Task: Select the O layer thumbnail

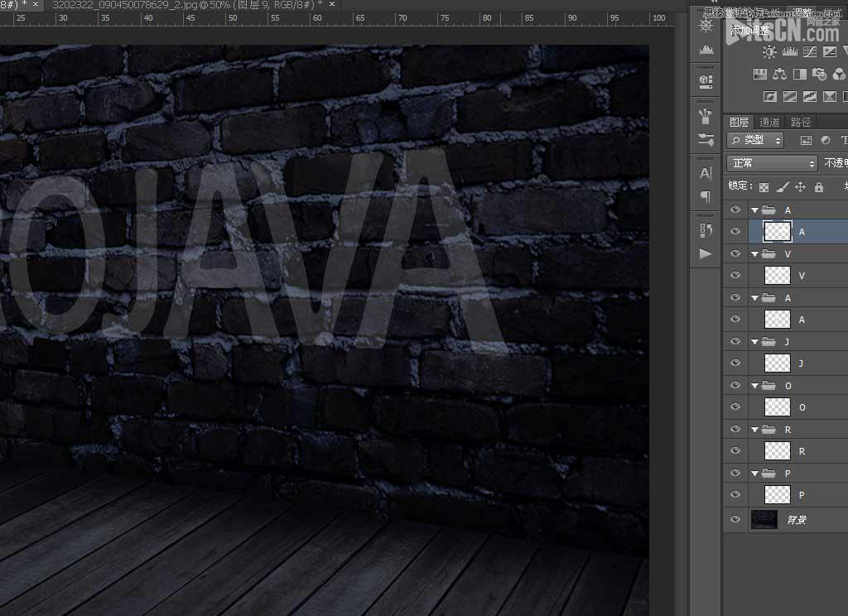Action: point(778,407)
